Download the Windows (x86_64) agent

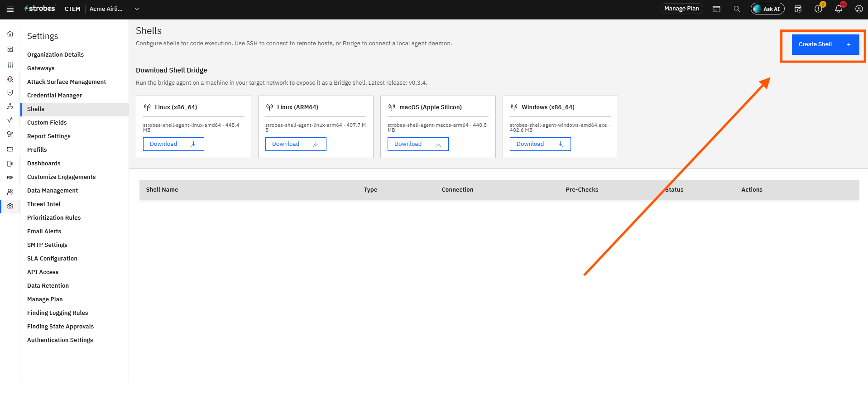[x=540, y=144]
